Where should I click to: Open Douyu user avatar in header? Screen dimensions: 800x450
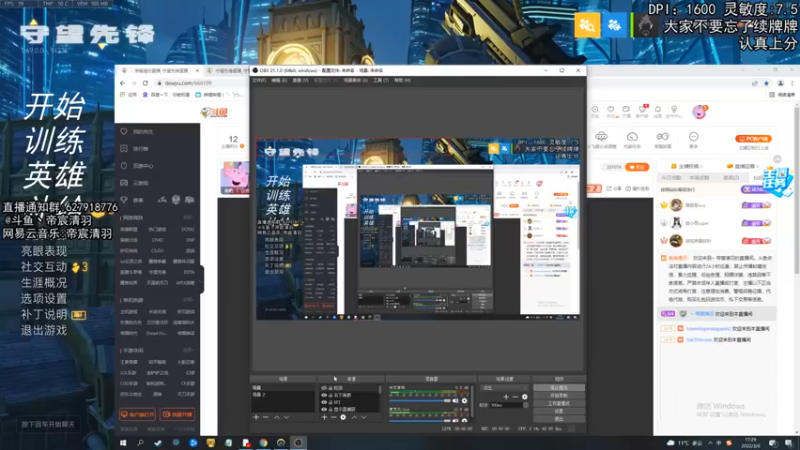point(699,112)
